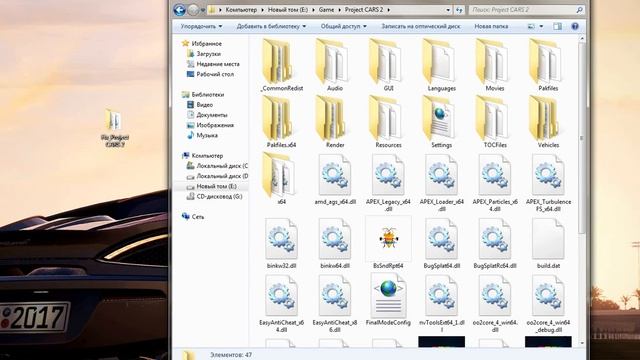Click the Компьютер breadcrumb in address bar
Screen dimensions: 640x360
pyautogui.click(x=241, y=9)
